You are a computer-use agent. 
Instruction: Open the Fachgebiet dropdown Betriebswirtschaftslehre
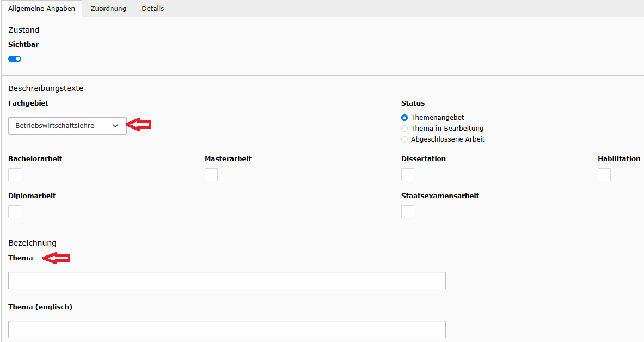coord(68,126)
